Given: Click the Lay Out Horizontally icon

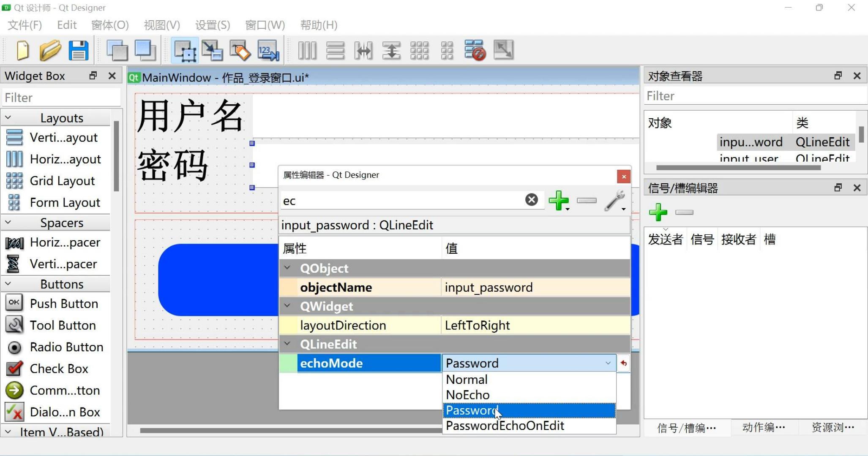Looking at the screenshot, I should coord(307,51).
